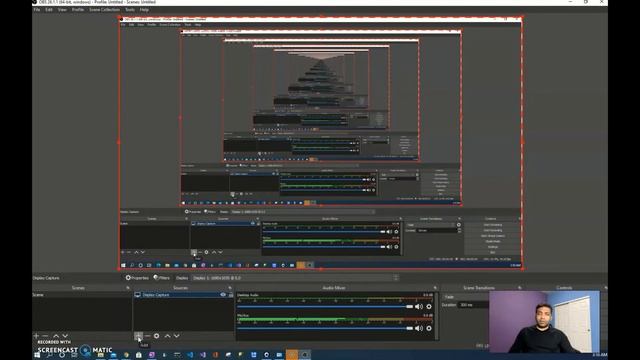Mute the Mic/Aux channel

click(x=419, y=328)
